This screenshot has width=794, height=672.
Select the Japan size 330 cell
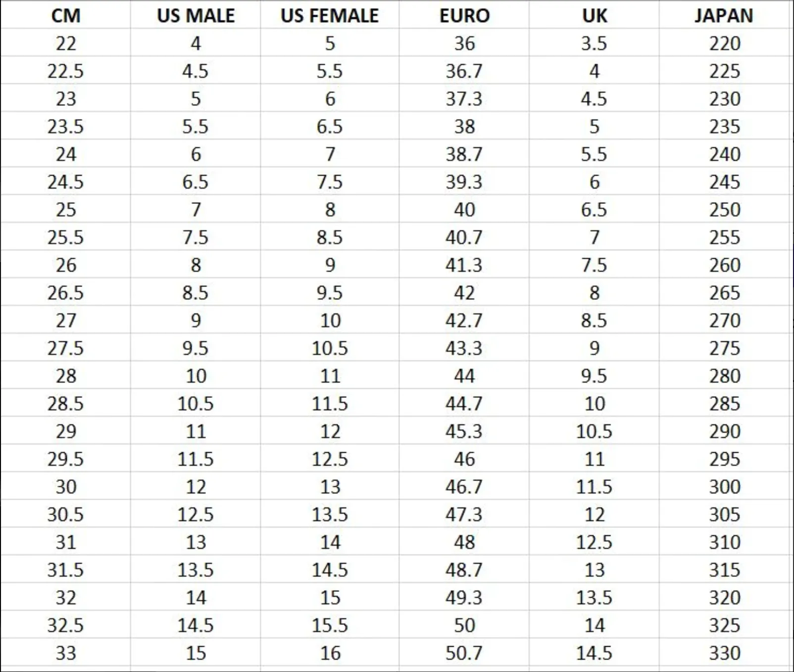[x=724, y=653]
